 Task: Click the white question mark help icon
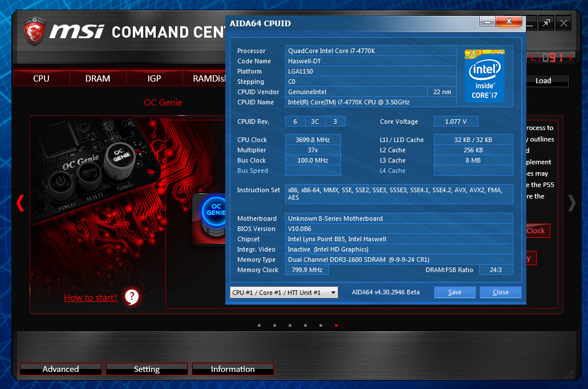(x=132, y=297)
